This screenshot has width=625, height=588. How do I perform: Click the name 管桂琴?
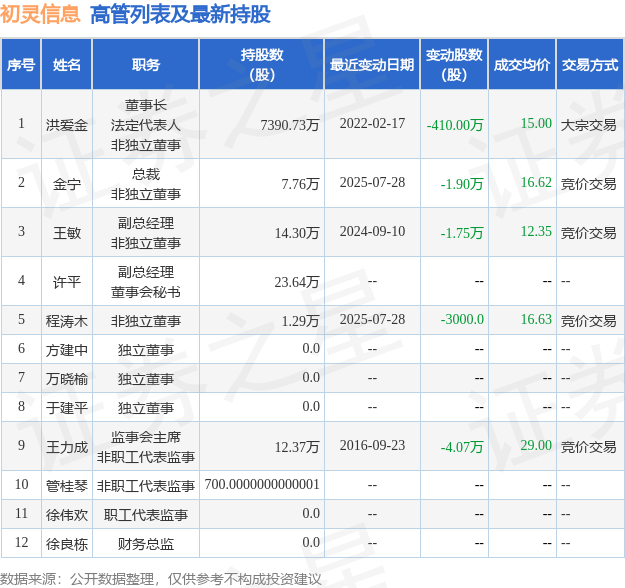coord(67,486)
